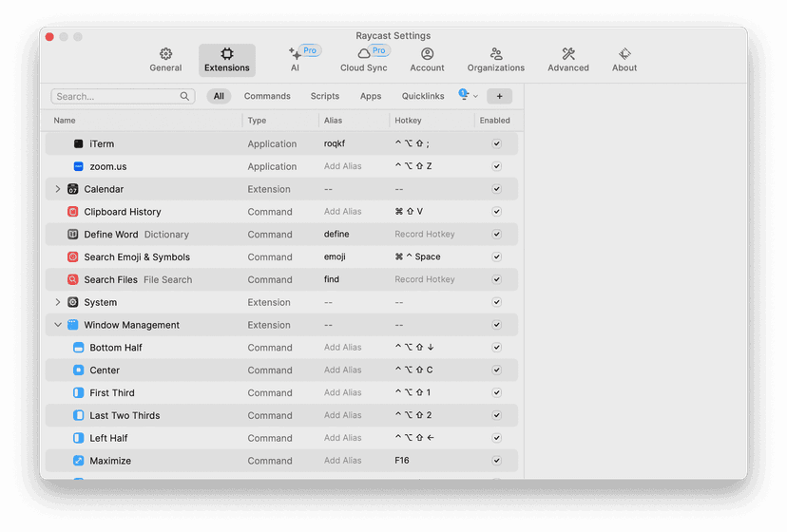Switch to the Commands filter tab
Viewport: 787px width, 532px height.
(267, 96)
